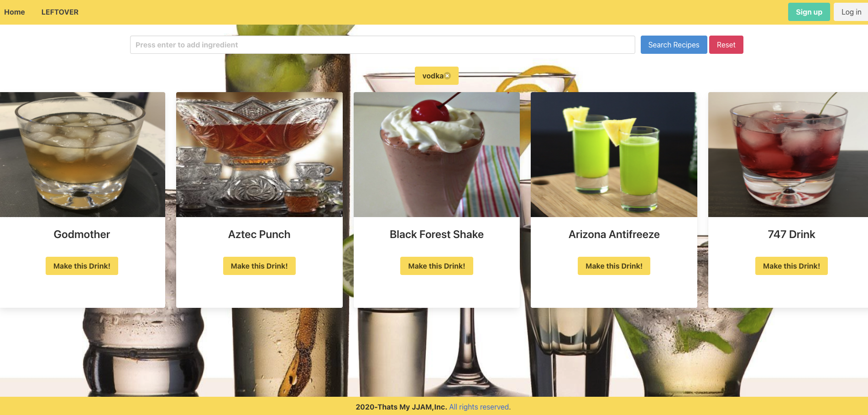This screenshot has height=415, width=868.
Task: Make the Godmother drink
Action: tap(82, 266)
